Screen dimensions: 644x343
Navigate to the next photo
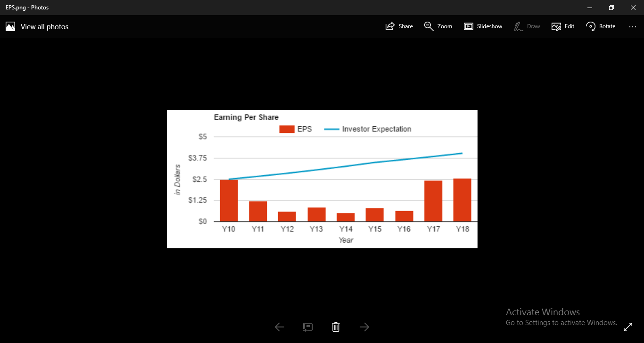coord(364,327)
